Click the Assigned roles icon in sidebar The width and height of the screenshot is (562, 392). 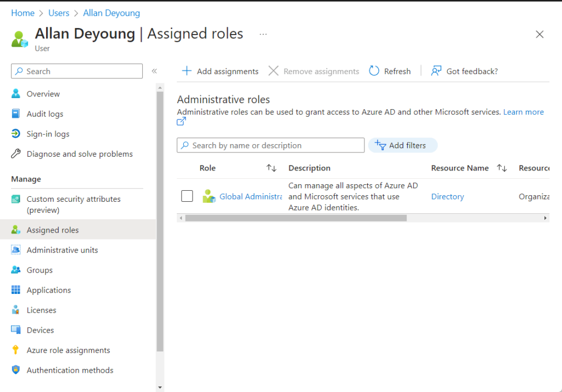coord(16,230)
